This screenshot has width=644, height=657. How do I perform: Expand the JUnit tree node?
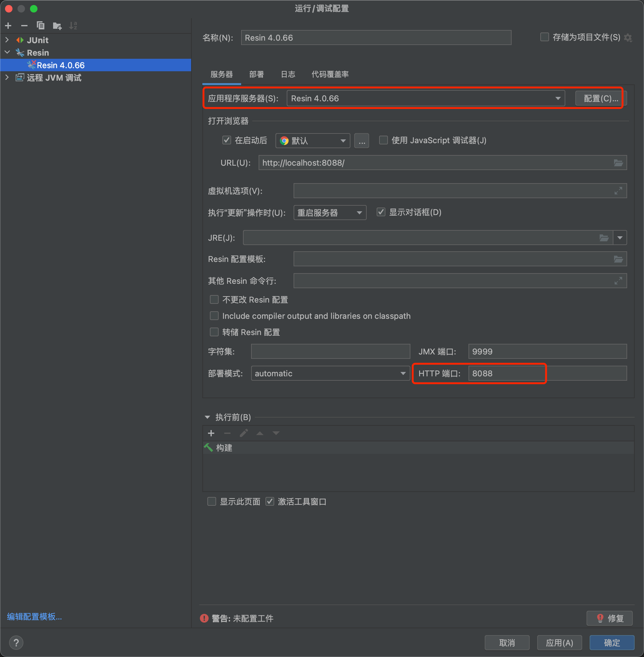[7, 40]
